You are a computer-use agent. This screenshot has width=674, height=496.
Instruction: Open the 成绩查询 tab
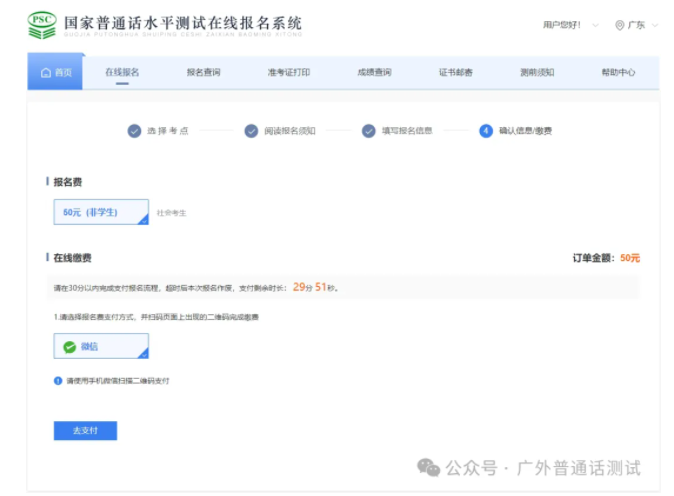click(x=374, y=73)
